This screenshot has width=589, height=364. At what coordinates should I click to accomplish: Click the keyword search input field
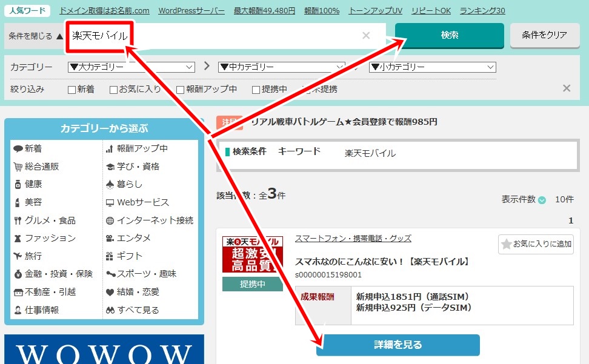(x=225, y=36)
